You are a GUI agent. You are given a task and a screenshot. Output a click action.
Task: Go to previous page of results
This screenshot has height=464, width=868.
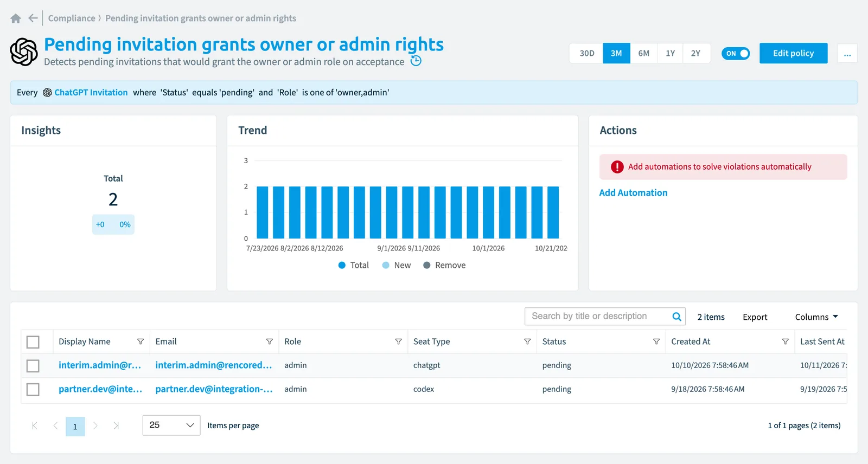tap(55, 426)
